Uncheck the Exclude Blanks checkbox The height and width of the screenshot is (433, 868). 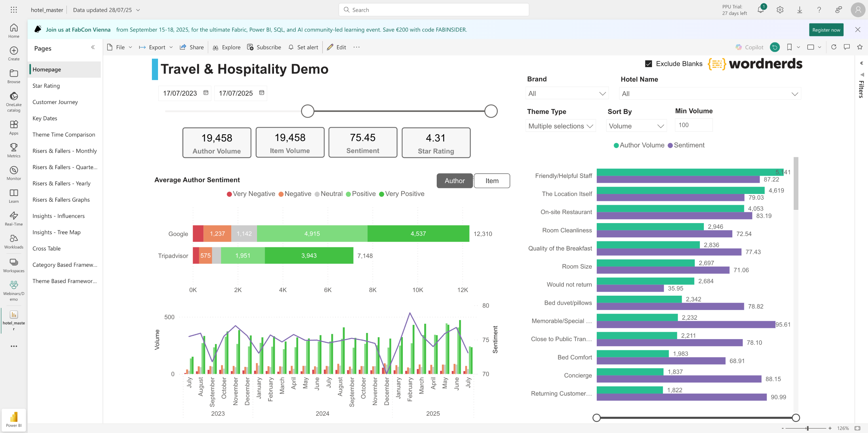click(649, 64)
